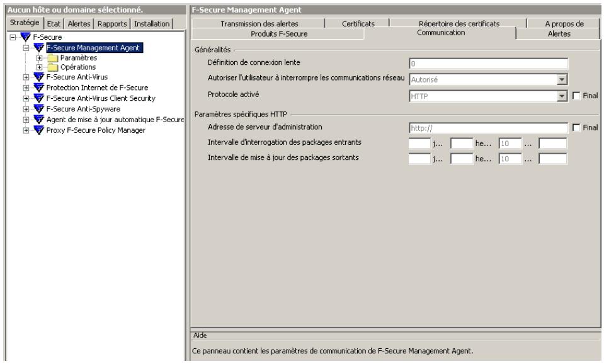Image resolution: width=604 pixels, height=364 pixels.
Task: Open the Protocole activé dropdown
Action: pos(562,96)
